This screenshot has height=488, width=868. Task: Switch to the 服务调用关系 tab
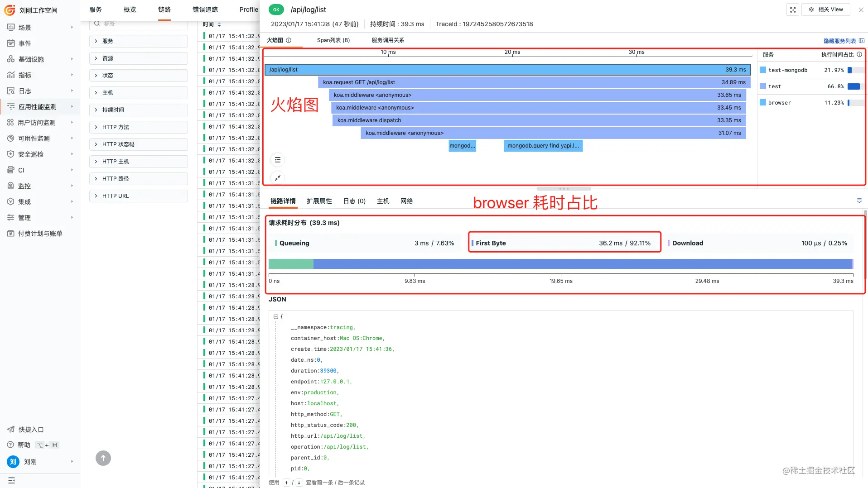pos(388,40)
